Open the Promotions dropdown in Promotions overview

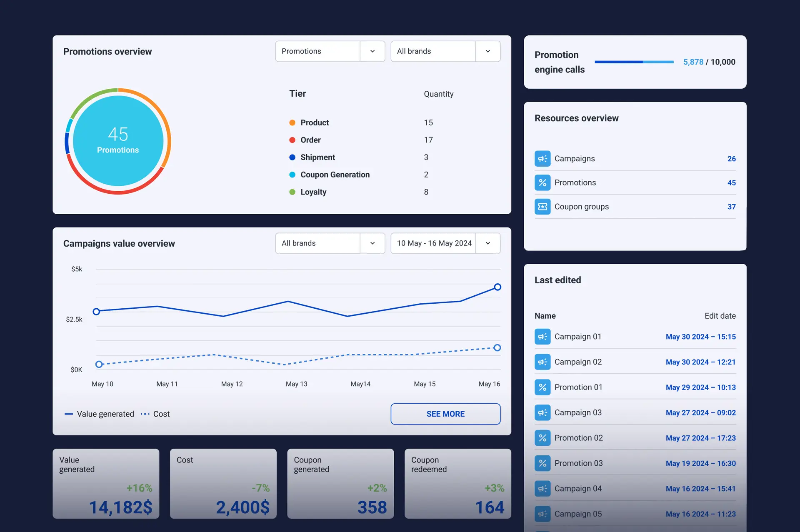click(330, 51)
